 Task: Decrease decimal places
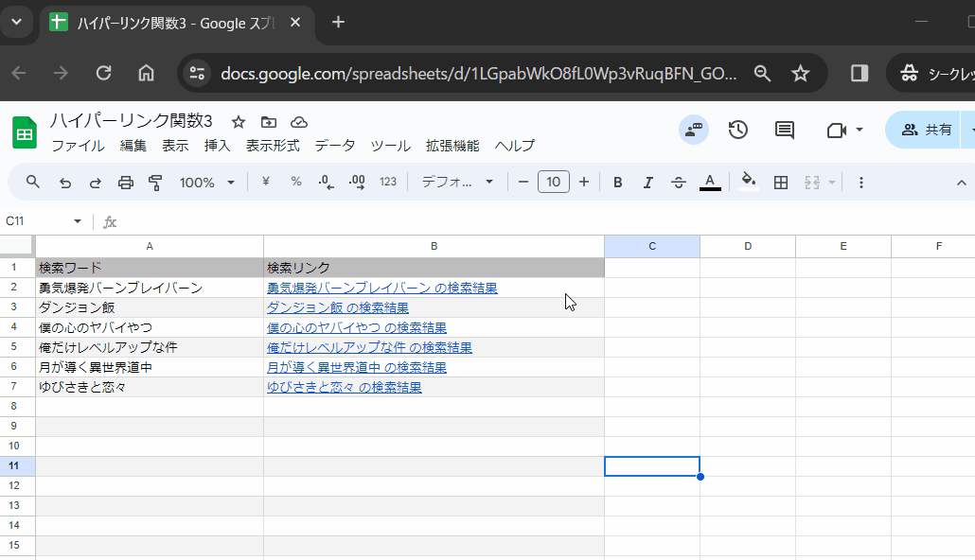coord(326,183)
